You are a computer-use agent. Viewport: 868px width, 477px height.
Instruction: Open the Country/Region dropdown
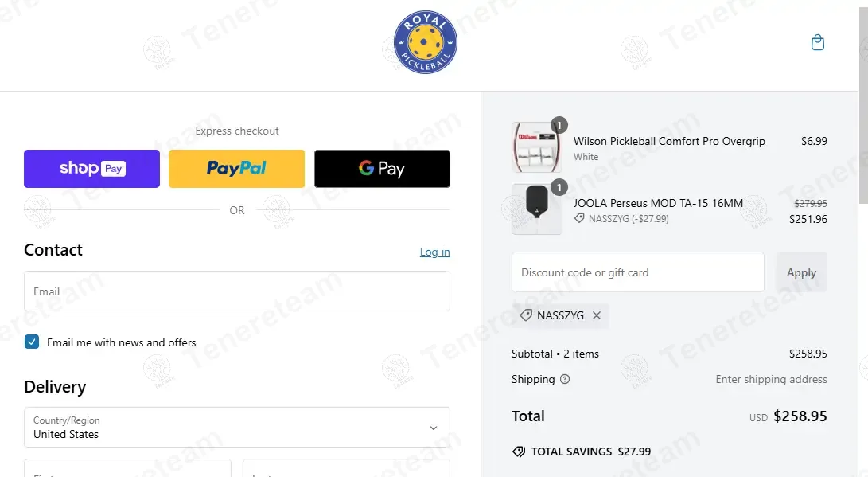pyautogui.click(x=237, y=427)
